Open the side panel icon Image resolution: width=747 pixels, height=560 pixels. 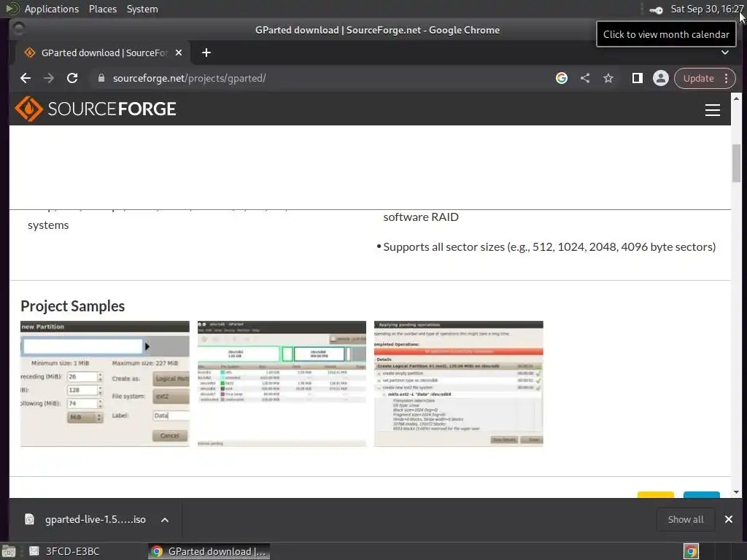tap(638, 78)
